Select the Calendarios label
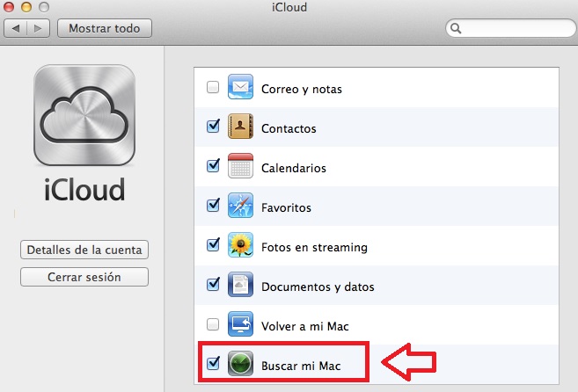Image resolution: width=578 pixels, height=392 pixels. [x=294, y=168]
